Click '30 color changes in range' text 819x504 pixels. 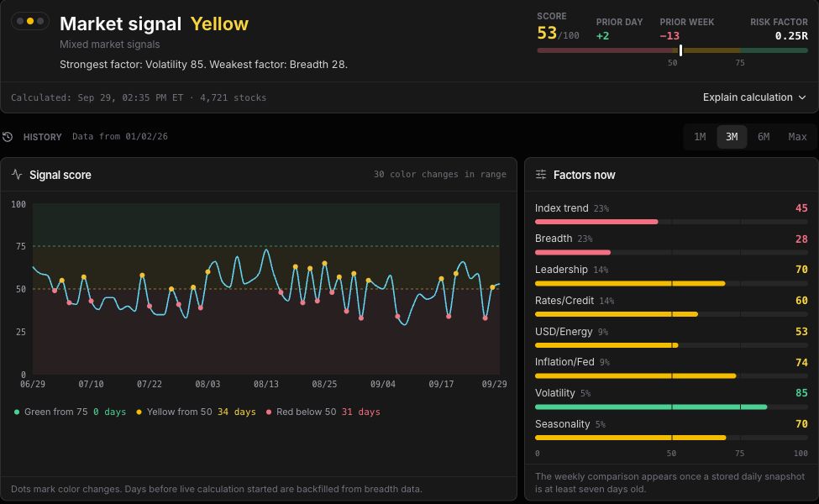440,175
